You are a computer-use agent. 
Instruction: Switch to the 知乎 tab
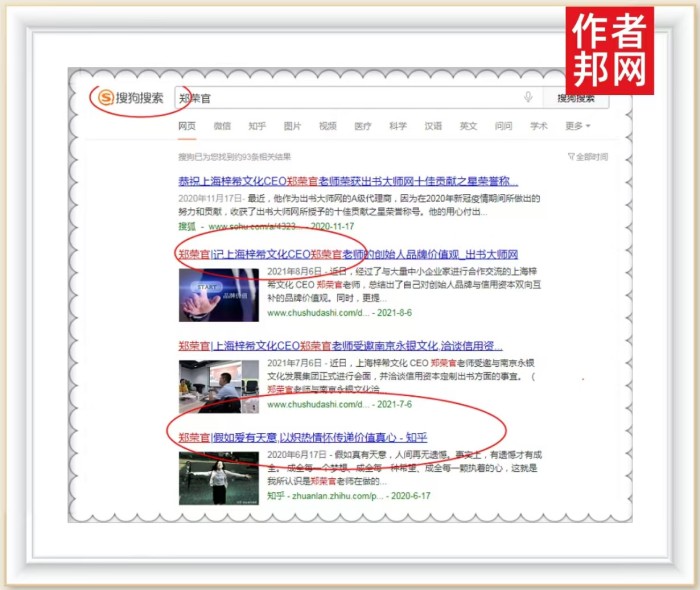[x=257, y=126]
